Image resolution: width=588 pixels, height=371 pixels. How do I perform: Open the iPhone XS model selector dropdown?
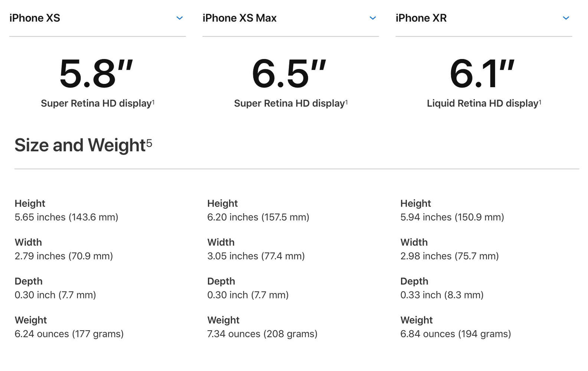pos(180,17)
